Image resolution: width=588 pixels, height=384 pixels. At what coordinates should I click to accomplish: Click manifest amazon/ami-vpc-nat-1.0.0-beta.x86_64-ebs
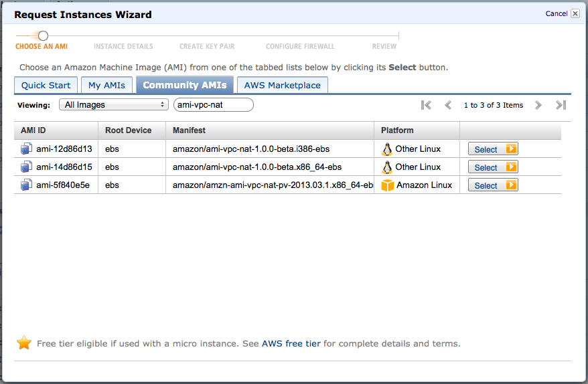click(257, 167)
